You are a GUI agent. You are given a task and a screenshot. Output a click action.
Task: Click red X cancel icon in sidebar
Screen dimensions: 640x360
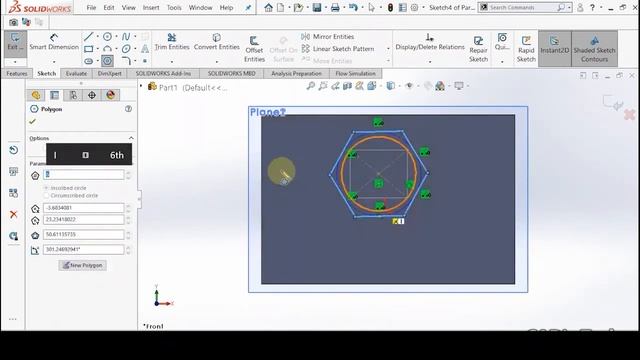13,214
